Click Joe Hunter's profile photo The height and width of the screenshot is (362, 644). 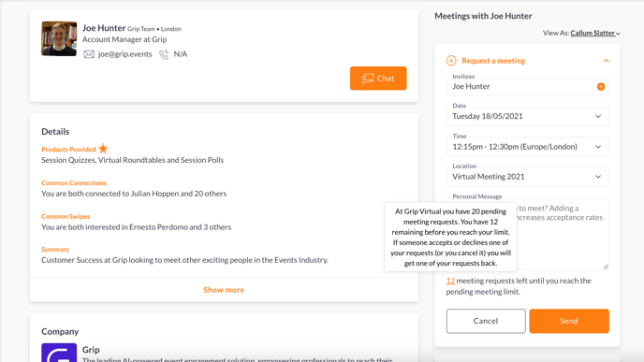(x=59, y=38)
